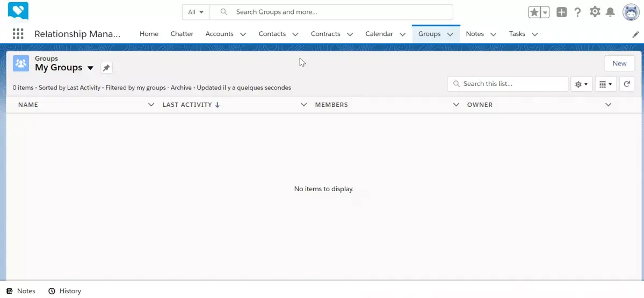Sort by LAST ACTIVITY column header

point(187,105)
